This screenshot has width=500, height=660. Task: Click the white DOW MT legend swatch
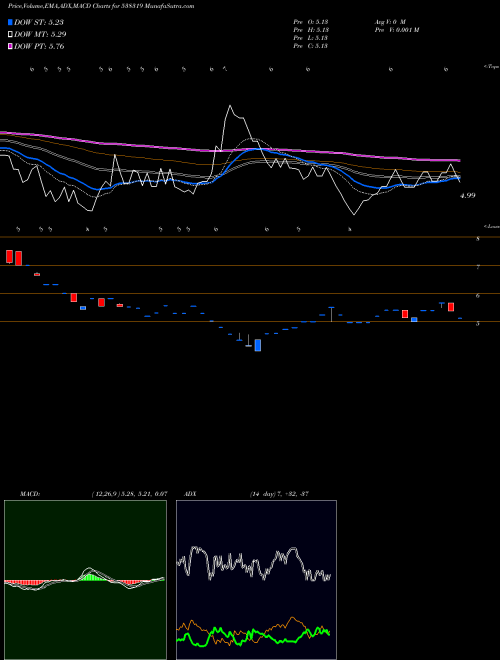click(11, 35)
